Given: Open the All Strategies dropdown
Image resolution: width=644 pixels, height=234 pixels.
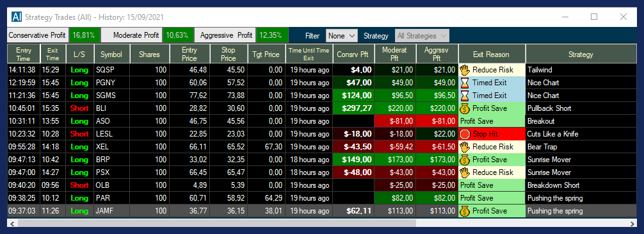Looking at the screenshot, I should tap(422, 36).
